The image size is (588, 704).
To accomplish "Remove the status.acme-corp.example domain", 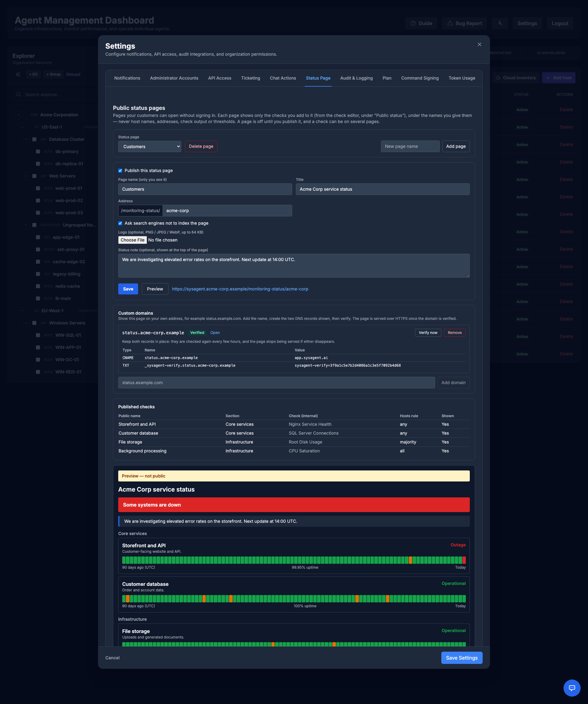I will pyautogui.click(x=455, y=332).
